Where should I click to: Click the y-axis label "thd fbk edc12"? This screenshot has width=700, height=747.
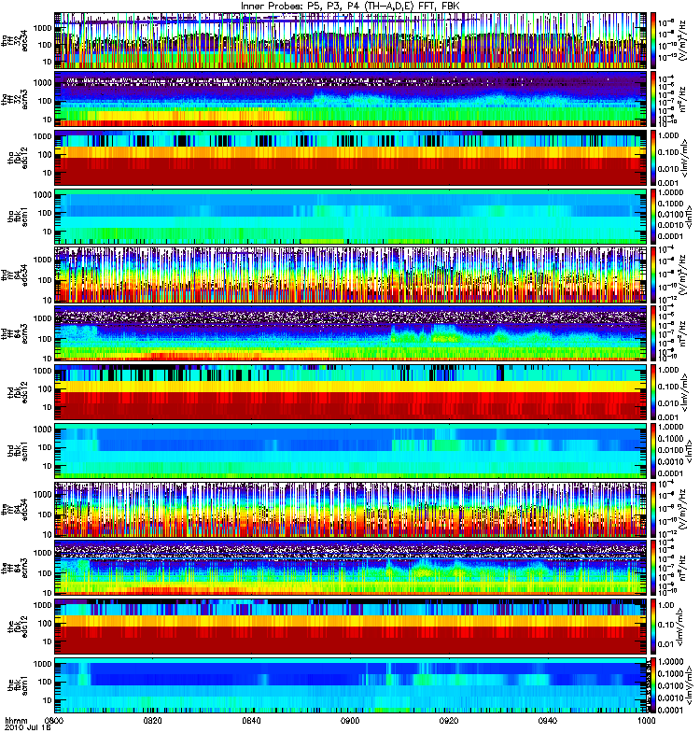pos(18,392)
